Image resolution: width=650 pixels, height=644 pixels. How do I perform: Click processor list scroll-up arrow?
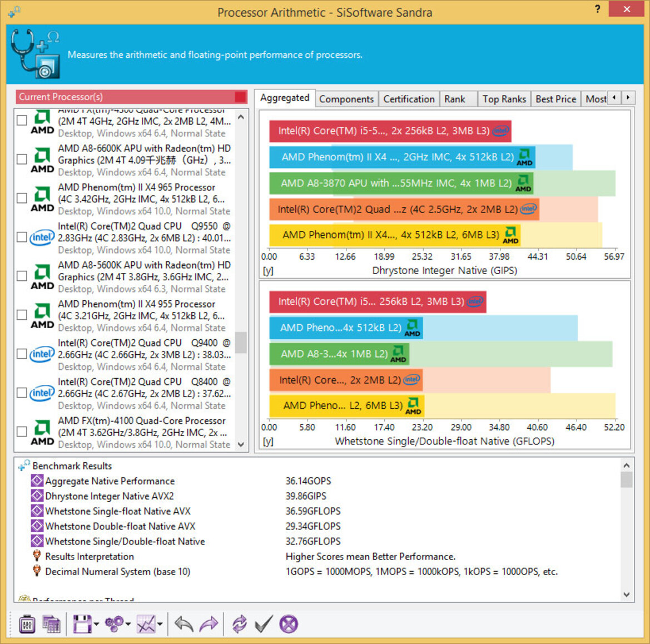pyautogui.click(x=241, y=117)
